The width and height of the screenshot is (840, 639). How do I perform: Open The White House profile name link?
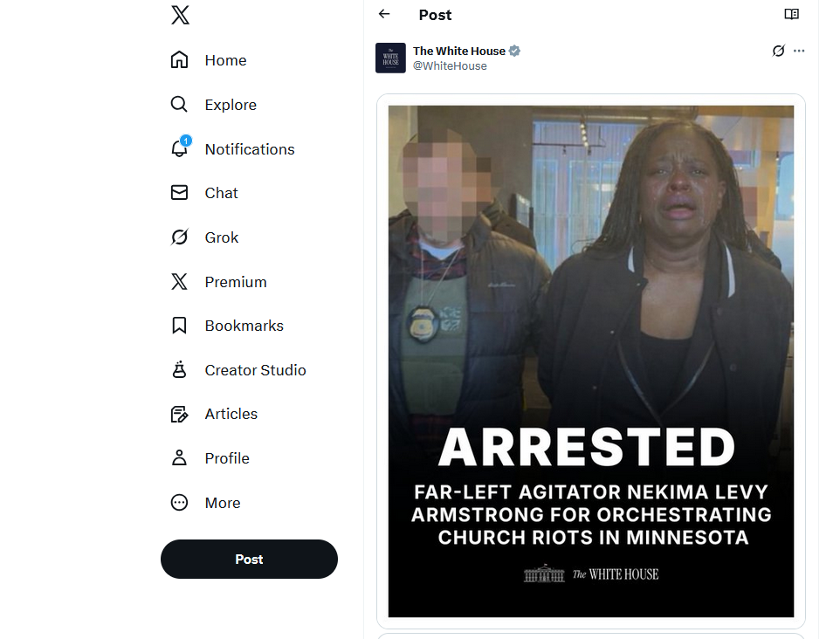459,51
